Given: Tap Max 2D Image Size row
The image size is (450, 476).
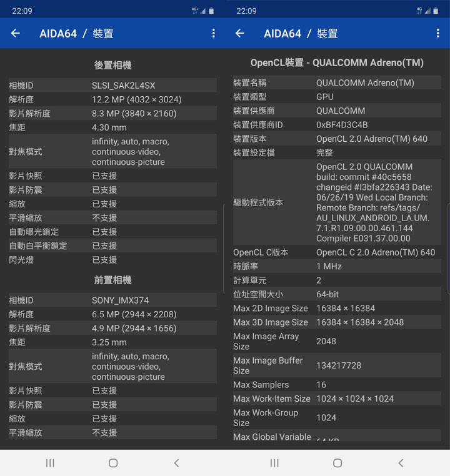Looking at the screenshot, I should 337,308.
